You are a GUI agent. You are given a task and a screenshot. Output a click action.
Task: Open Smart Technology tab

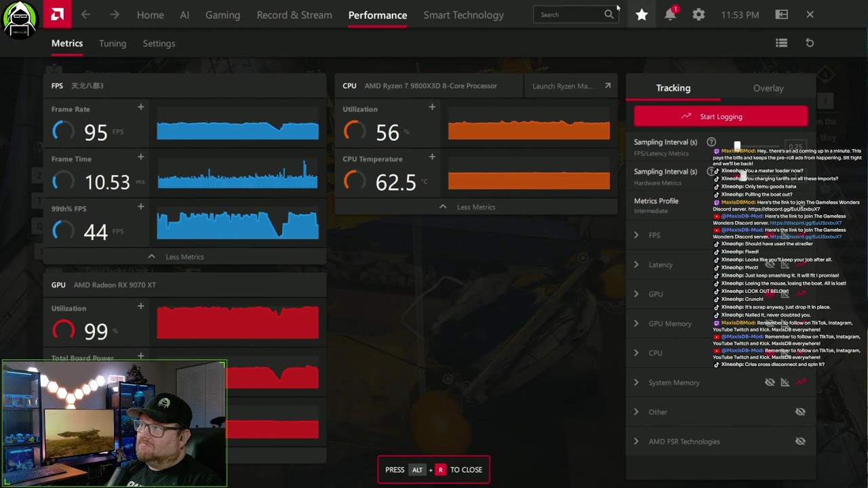point(464,15)
